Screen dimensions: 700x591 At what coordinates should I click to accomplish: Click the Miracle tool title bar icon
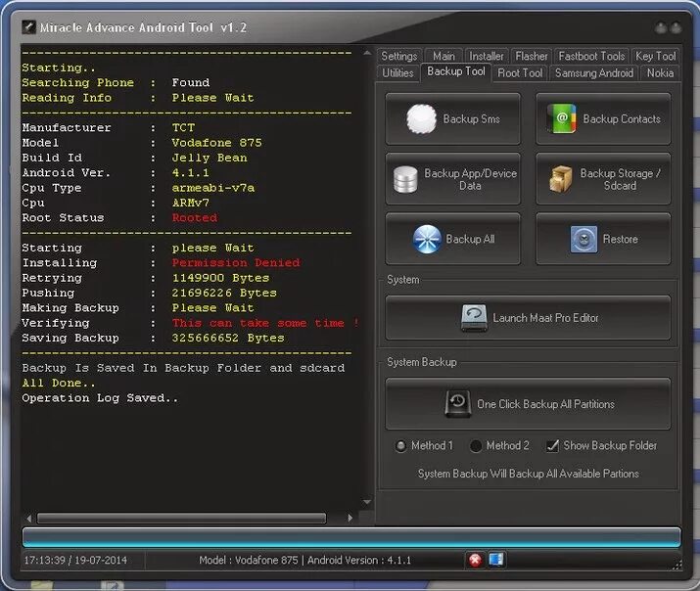[28, 27]
